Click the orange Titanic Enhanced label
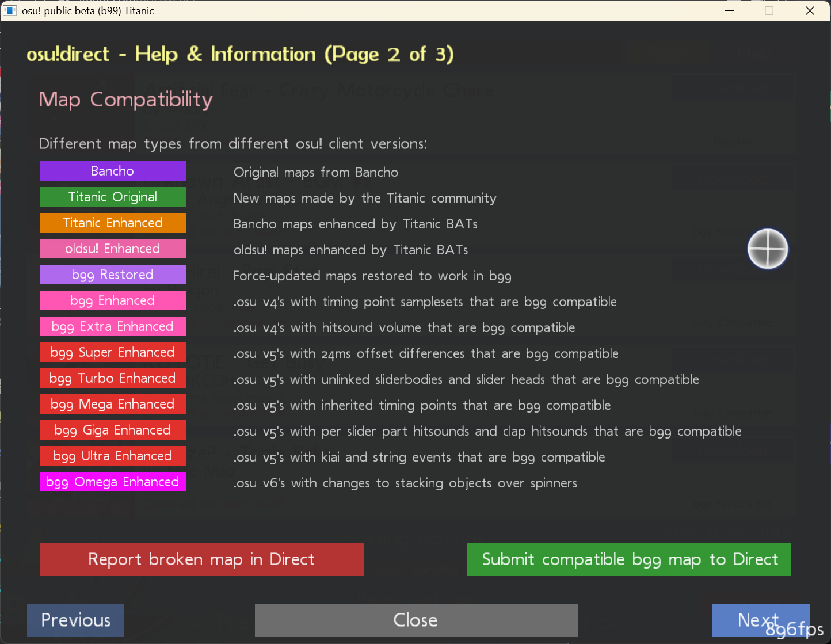The image size is (831, 644). tap(112, 223)
